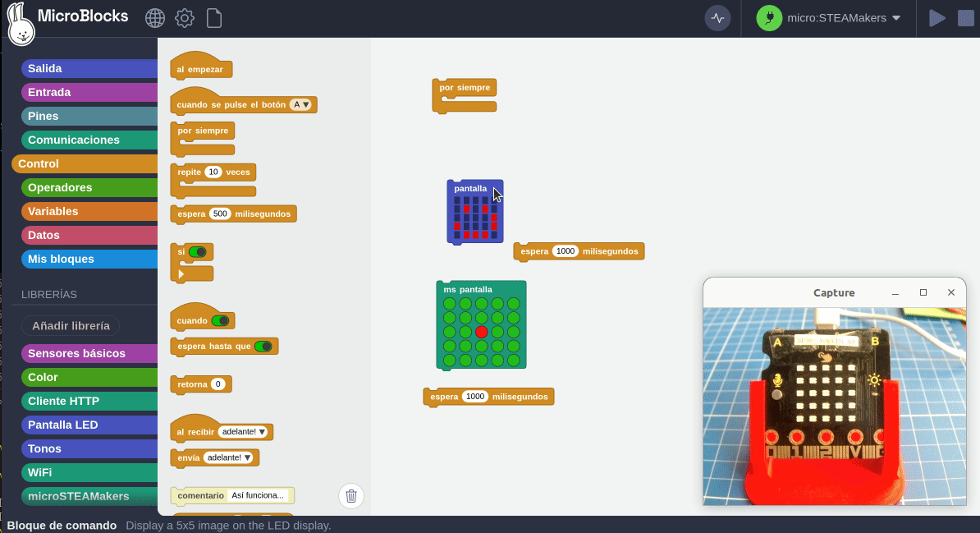Image resolution: width=980 pixels, height=533 pixels.
Task: Click the 'por siempre' block on the canvas
Action: 465,88
